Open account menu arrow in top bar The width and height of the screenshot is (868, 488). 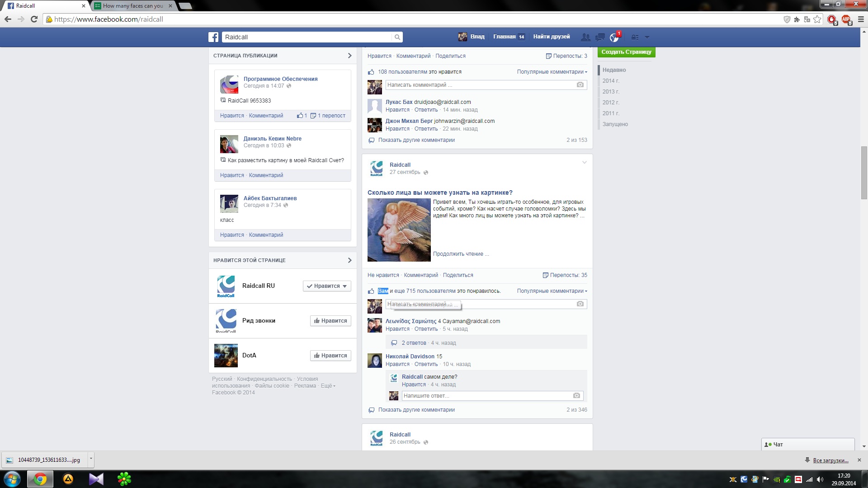tap(647, 37)
